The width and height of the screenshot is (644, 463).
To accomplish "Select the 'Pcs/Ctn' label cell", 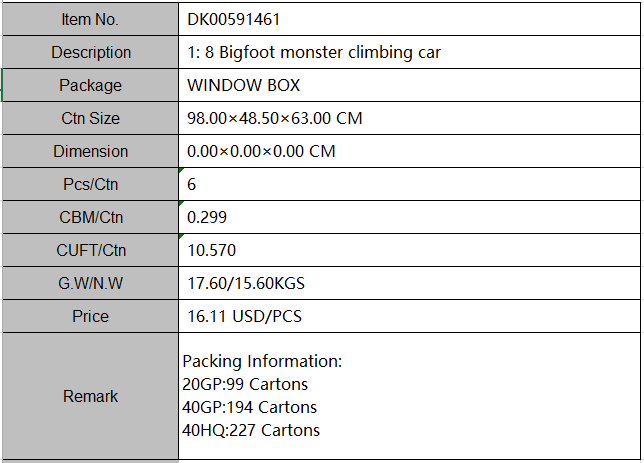I will (x=90, y=184).
